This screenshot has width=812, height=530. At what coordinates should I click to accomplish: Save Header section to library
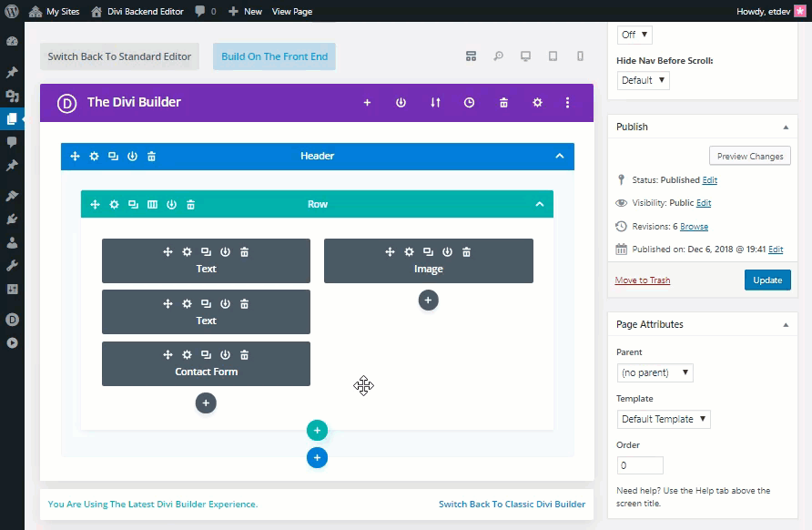tap(132, 156)
